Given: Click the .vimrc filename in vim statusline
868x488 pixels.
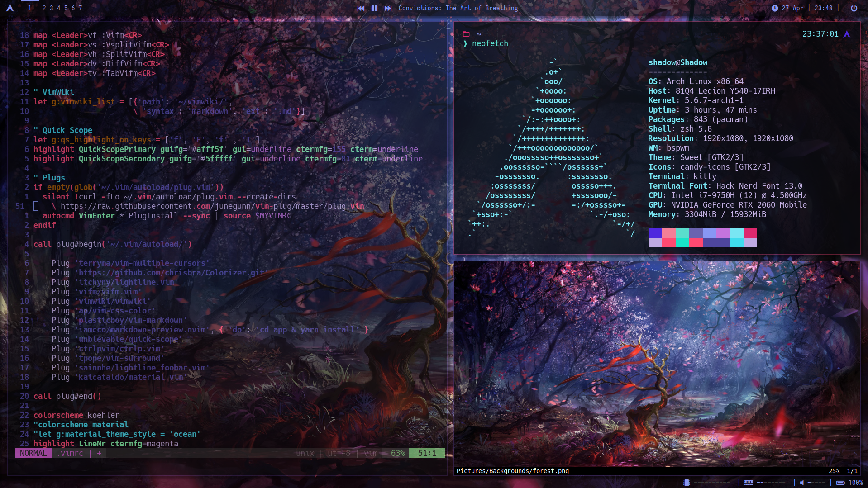Looking at the screenshot, I should click(x=70, y=453).
